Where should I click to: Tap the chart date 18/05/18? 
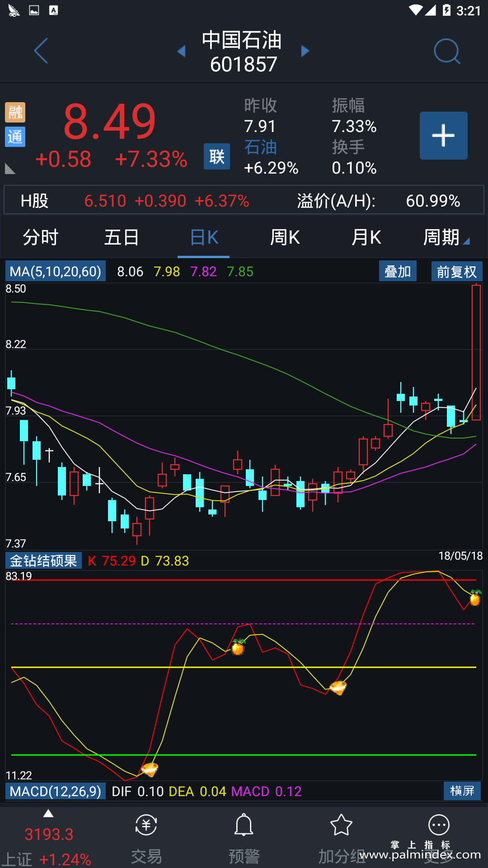(460, 556)
